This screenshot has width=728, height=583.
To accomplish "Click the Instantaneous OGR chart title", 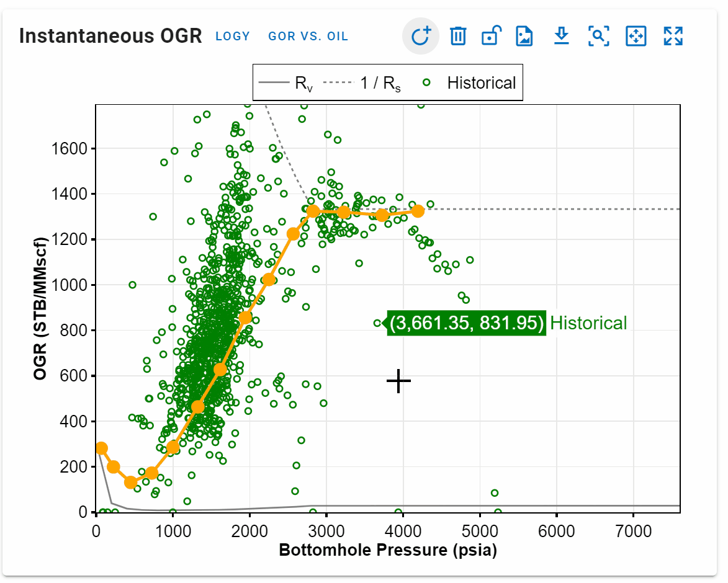I will coord(110,36).
